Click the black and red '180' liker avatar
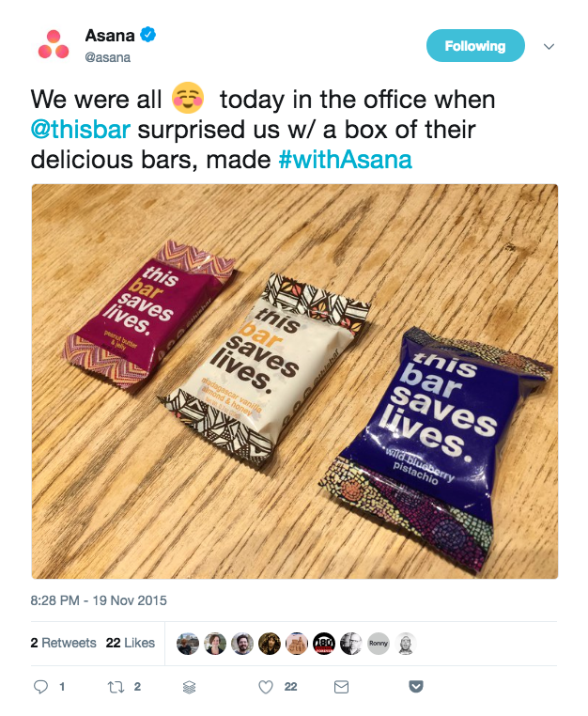Screen dimensions: 588x716 (324, 644)
